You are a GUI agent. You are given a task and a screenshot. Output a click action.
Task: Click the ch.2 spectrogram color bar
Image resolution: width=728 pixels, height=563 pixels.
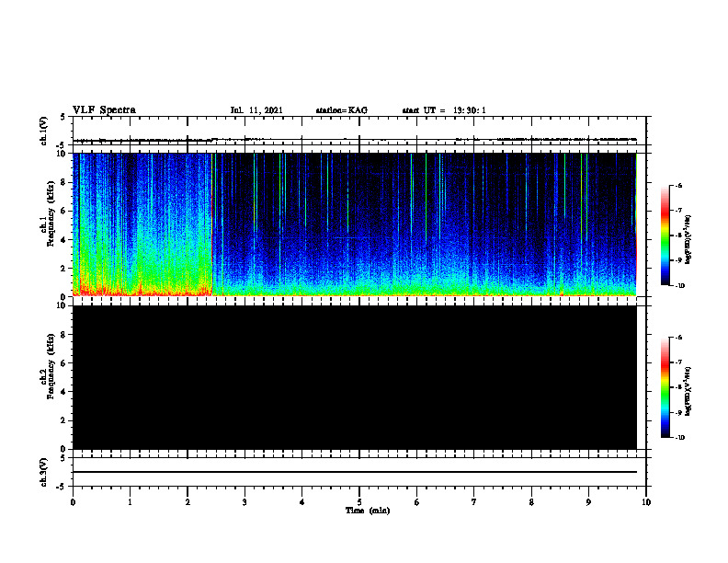665,387
